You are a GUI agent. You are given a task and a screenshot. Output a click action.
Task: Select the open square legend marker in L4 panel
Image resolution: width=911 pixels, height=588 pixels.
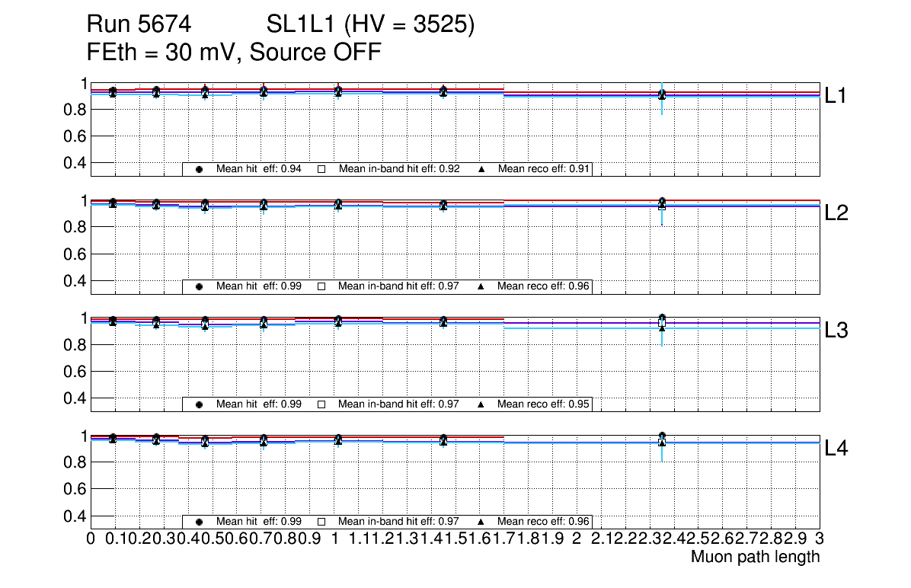[321, 522]
